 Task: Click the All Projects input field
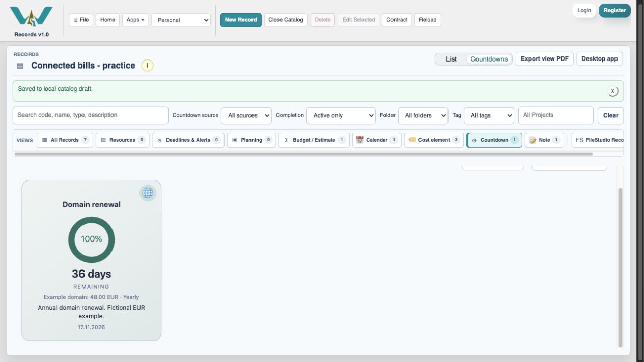tap(556, 115)
